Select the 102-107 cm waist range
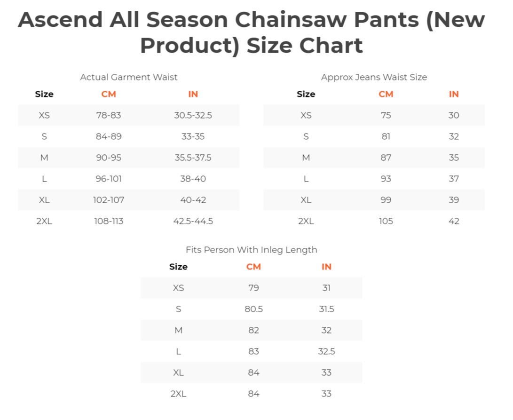 [109, 200]
